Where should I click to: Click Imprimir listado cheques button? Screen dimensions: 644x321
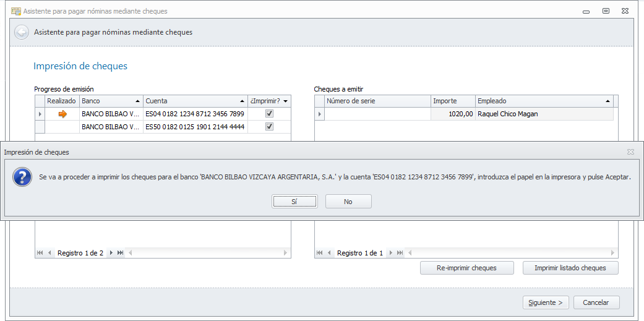tap(570, 268)
